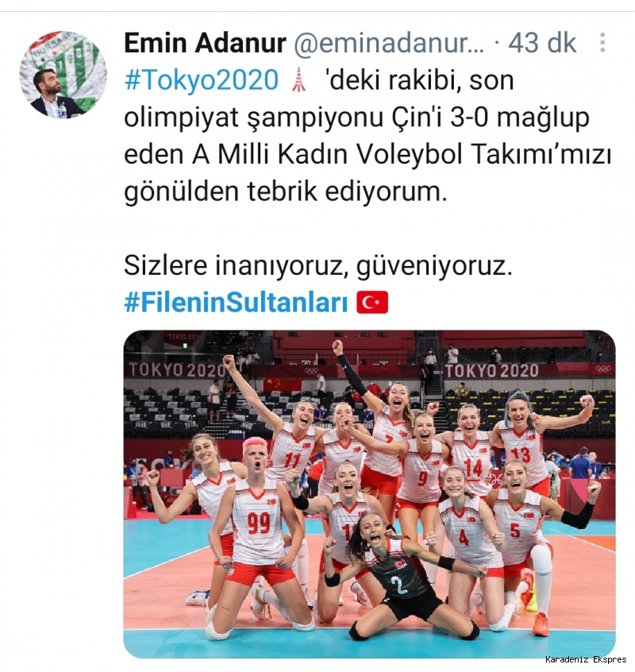
Task: Open Emin Adanur's round profile picture
Action: 63,75
